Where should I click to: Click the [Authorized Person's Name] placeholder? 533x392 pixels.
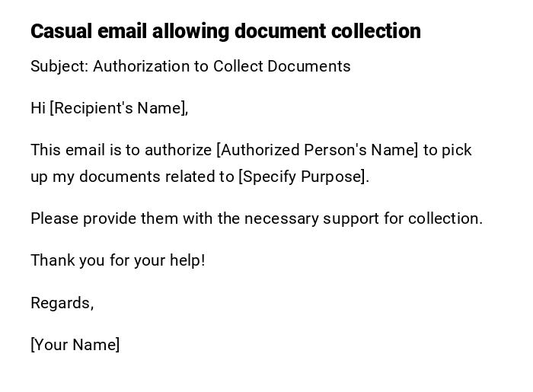(x=318, y=150)
